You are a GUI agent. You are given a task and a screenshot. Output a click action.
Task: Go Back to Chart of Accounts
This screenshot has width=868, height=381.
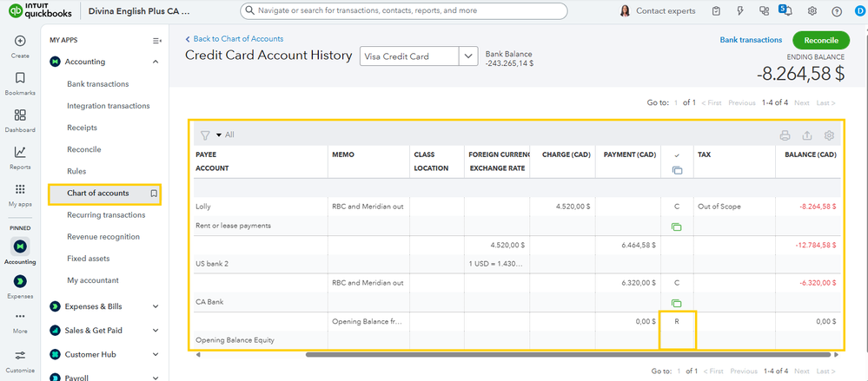235,39
